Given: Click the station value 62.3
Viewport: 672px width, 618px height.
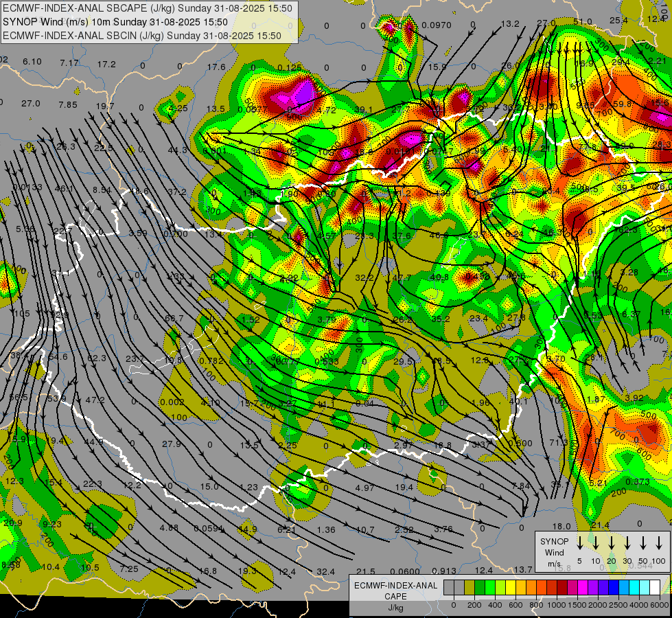Looking at the screenshot, I should 96,358.
